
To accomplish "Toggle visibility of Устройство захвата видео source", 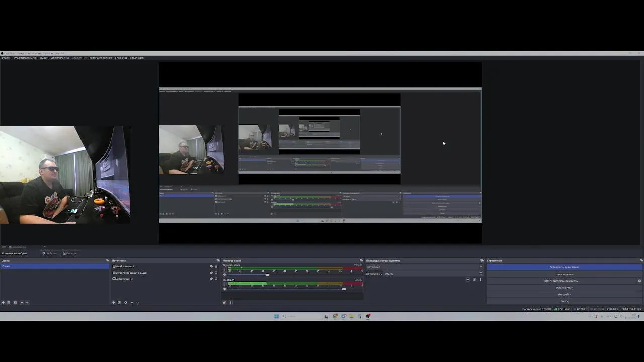I will click(211, 273).
